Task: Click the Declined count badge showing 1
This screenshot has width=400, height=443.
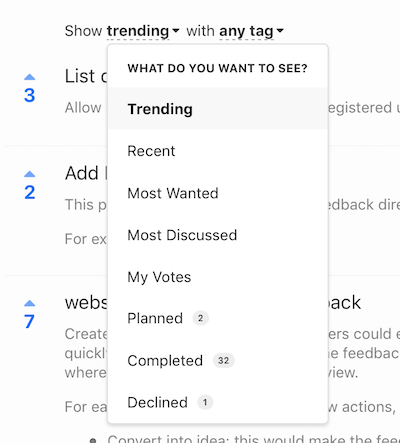Action: [205, 402]
